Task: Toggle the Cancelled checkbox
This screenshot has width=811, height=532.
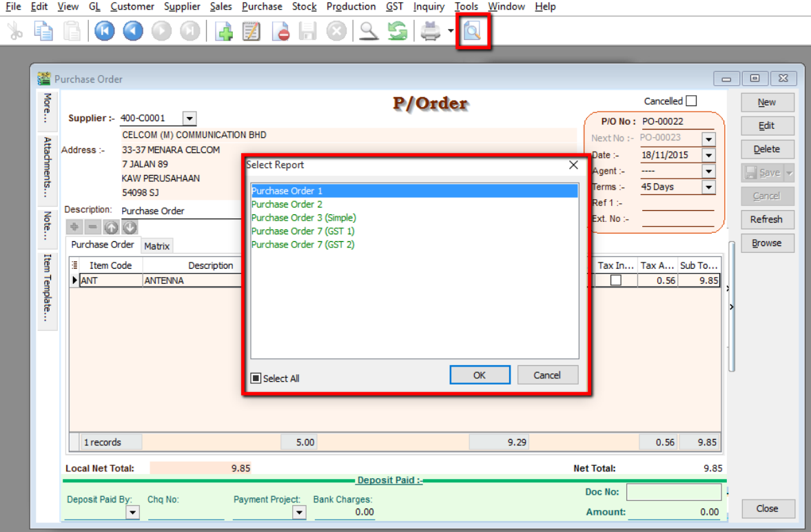Action: pos(691,101)
